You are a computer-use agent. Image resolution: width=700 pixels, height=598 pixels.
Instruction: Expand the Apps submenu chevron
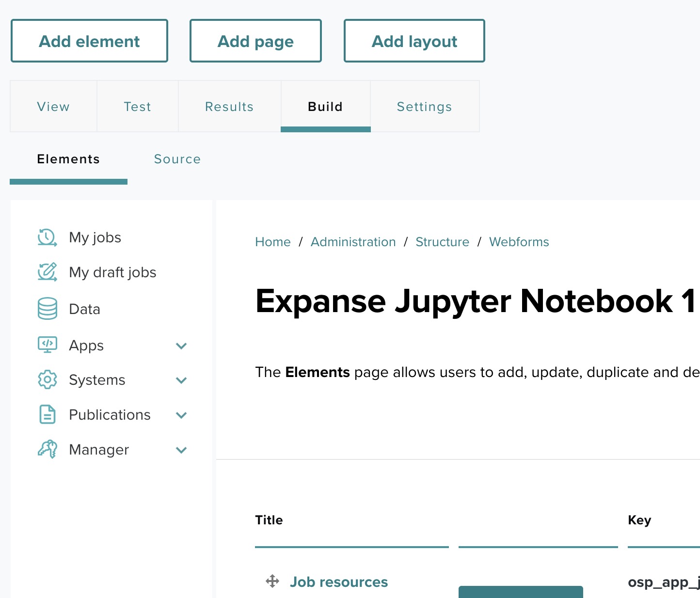181,346
